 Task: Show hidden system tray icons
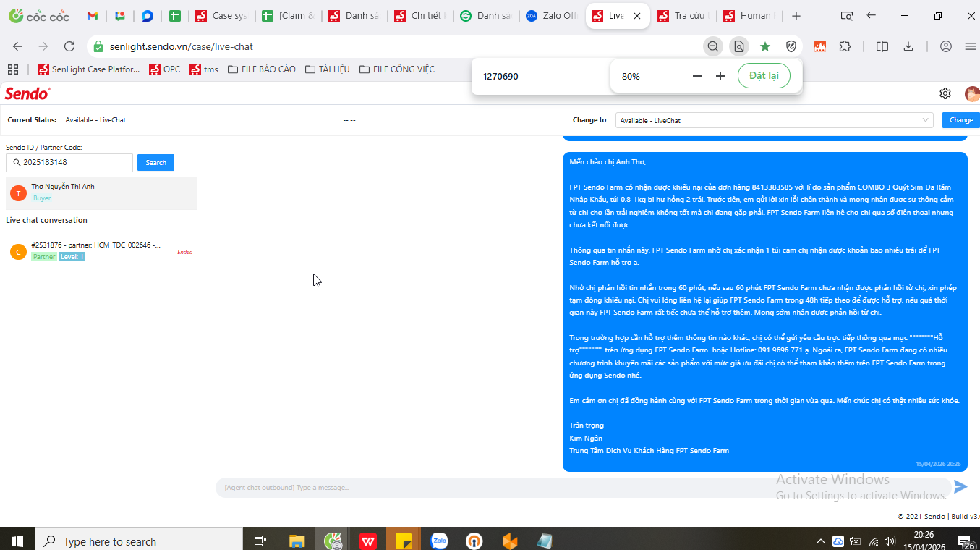click(x=820, y=541)
